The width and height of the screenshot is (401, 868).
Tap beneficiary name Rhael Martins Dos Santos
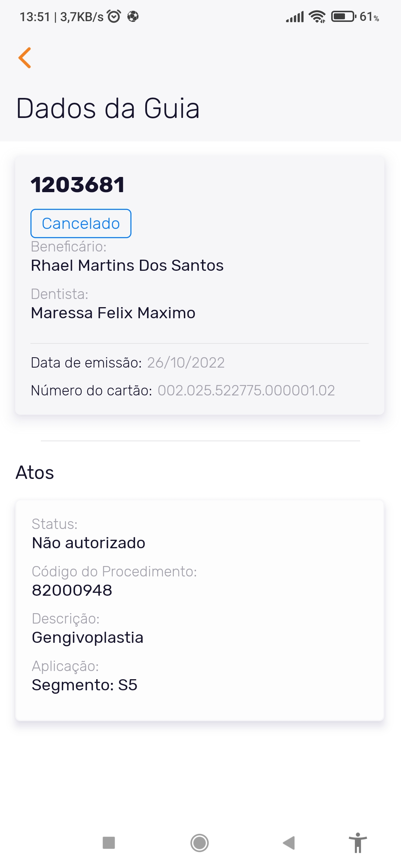127,266
